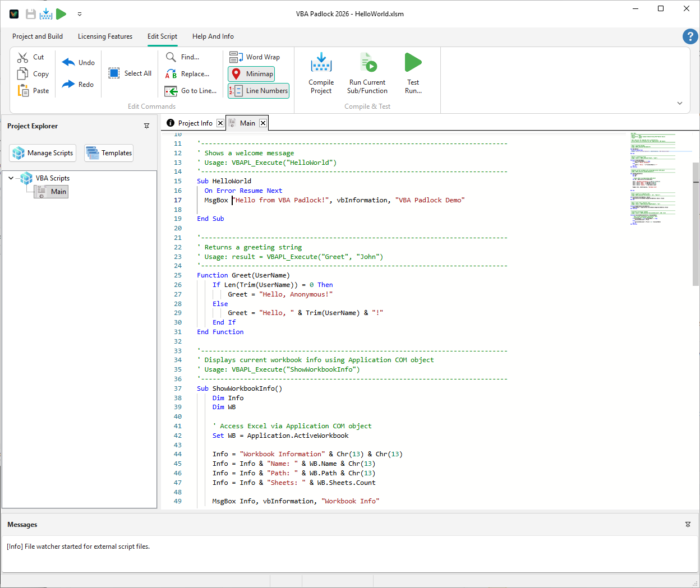The width and height of the screenshot is (700, 588).
Task: Click the Compile Project icon
Action: 321,62
